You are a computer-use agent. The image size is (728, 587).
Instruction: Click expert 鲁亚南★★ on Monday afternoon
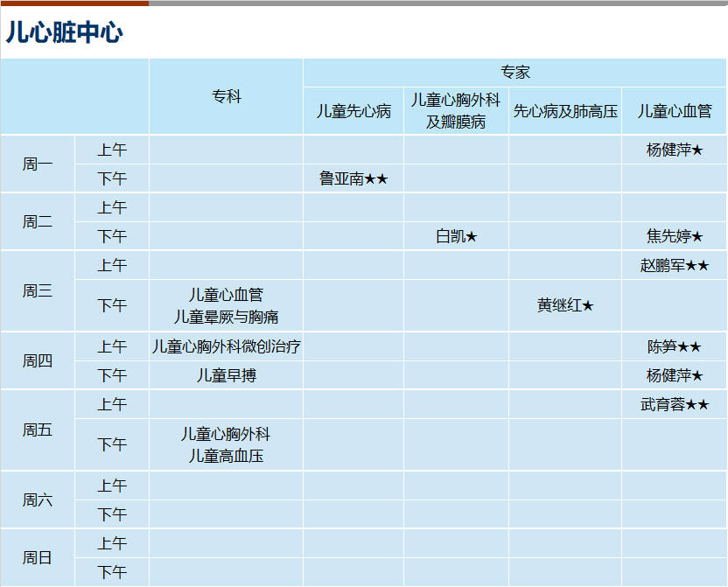pos(353,178)
